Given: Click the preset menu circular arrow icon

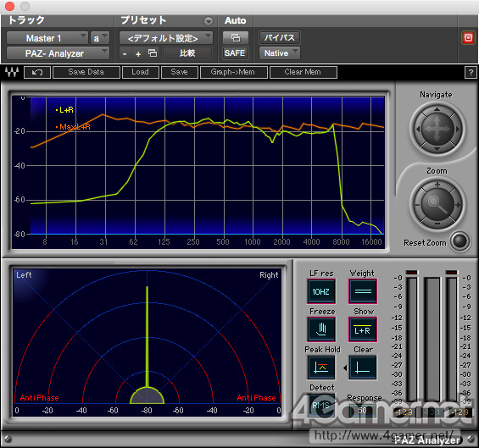Looking at the screenshot, I should 209,21.
